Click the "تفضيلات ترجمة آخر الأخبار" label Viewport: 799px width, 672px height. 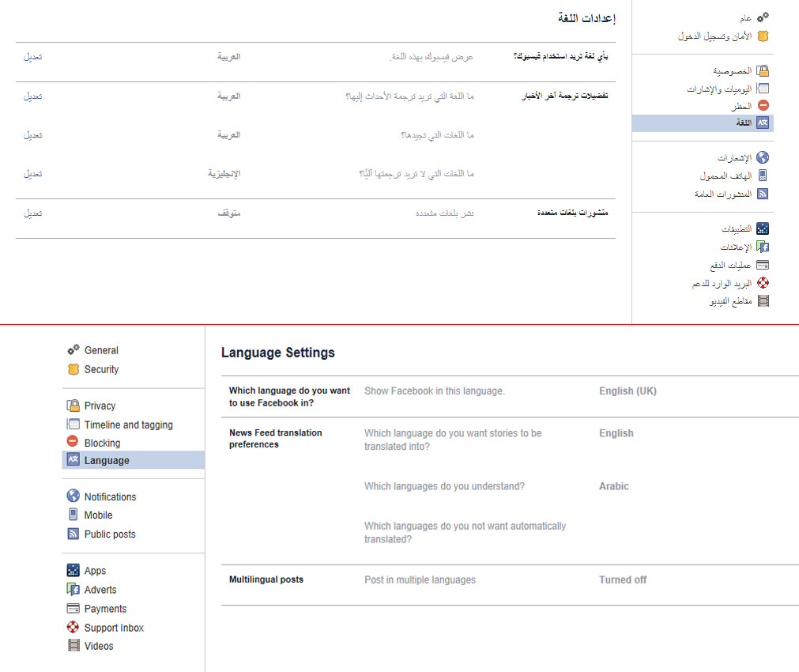[x=565, y=96]
